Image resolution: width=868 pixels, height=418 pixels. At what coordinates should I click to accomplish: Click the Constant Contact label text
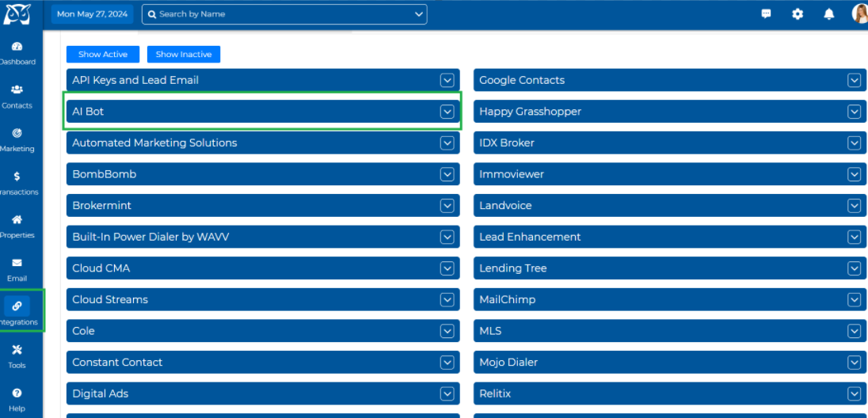(117, 362)
